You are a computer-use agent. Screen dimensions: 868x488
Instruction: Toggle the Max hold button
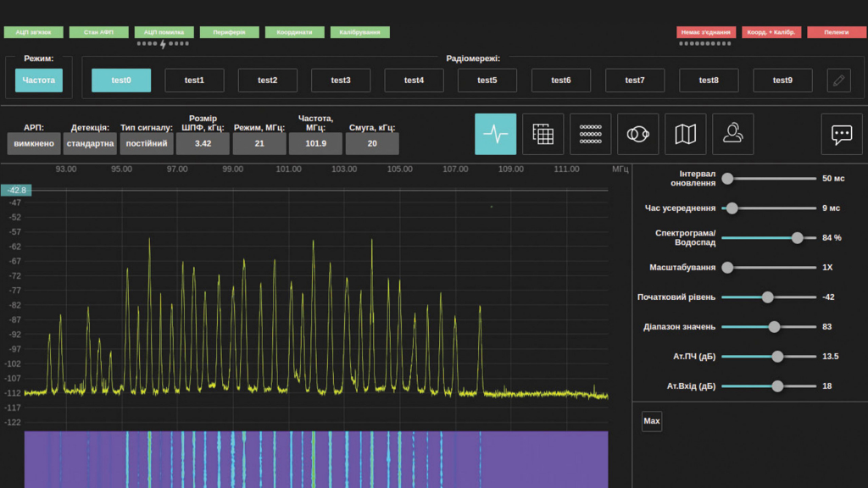(651, 421)
